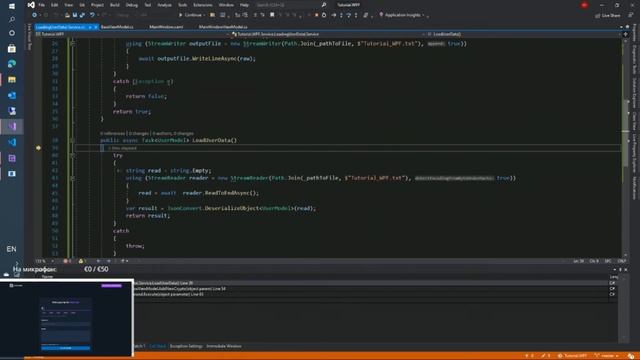Open the Debug menu
The image size is (640, 360).
132,5
